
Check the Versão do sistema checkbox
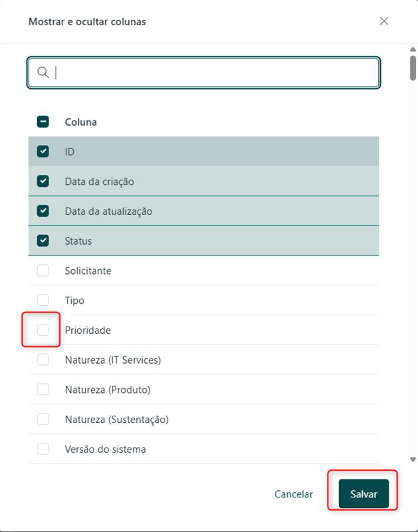click(x=43, y=449)
